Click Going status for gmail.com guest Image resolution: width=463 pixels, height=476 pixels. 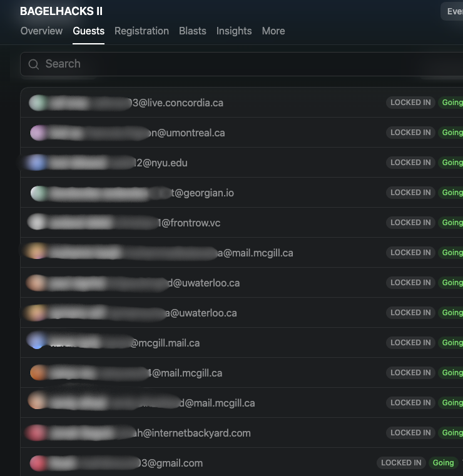pyautogui.click(x=443, y=463)
